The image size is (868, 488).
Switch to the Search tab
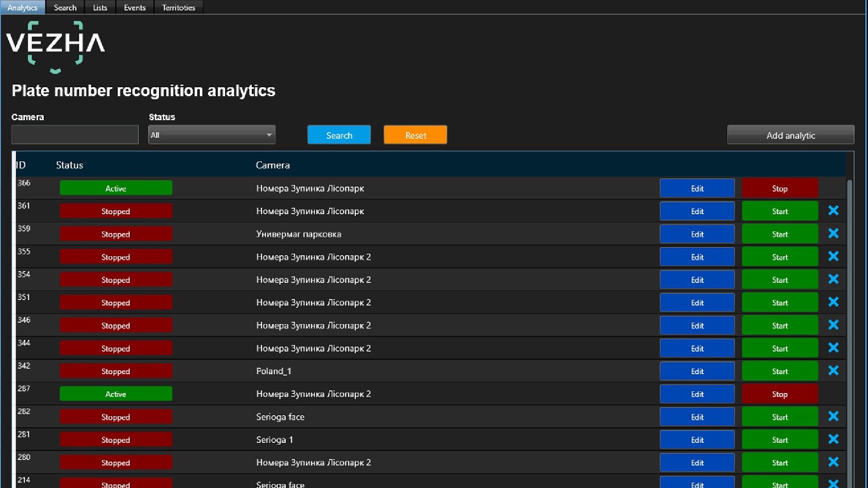tap(65, 7)
